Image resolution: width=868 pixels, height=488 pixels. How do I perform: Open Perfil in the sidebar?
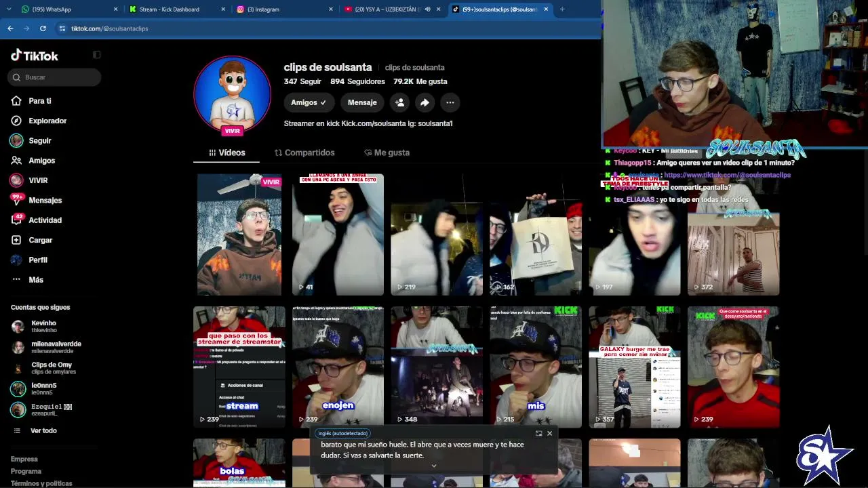[x=38, y=260]
